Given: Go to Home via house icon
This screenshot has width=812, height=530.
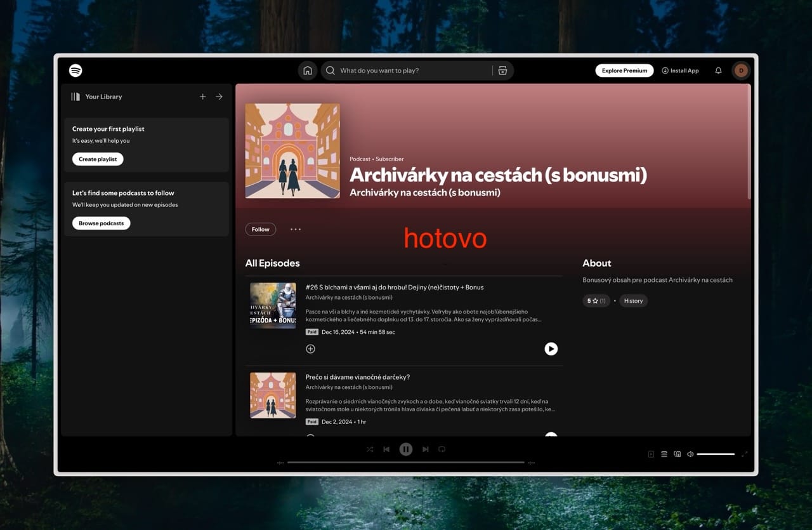Looking at the screenshot, I should (308, 70).
